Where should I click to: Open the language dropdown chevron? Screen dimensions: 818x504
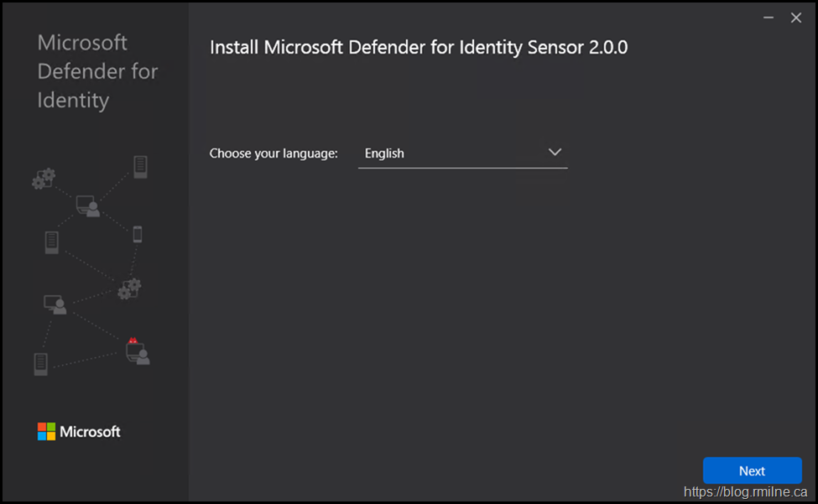coord(554,153)
